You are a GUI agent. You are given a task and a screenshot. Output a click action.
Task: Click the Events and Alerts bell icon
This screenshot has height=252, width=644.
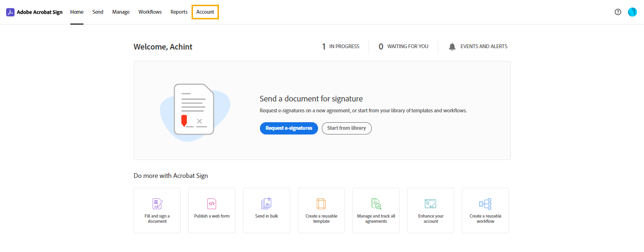click(452, 47)
